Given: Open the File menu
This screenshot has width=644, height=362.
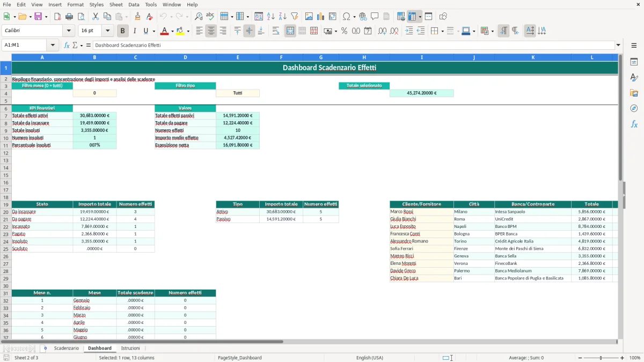Looking at the screenshot, I should tap(7, 4).
